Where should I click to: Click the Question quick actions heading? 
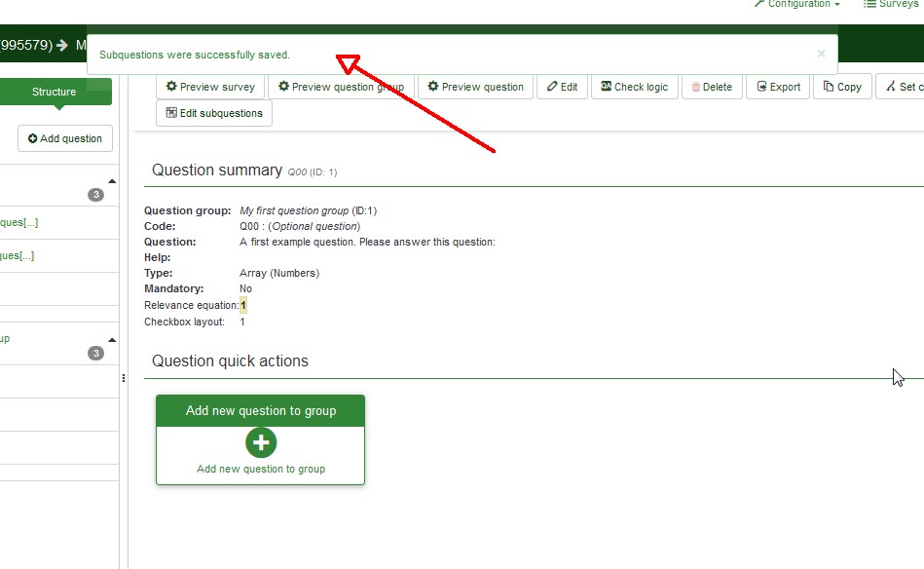pos(230,360)
